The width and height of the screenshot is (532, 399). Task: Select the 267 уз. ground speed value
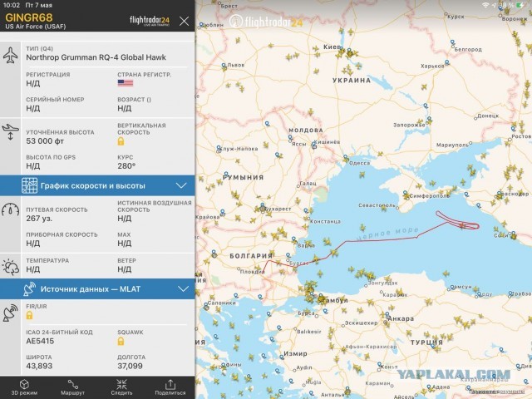(39, 219)
